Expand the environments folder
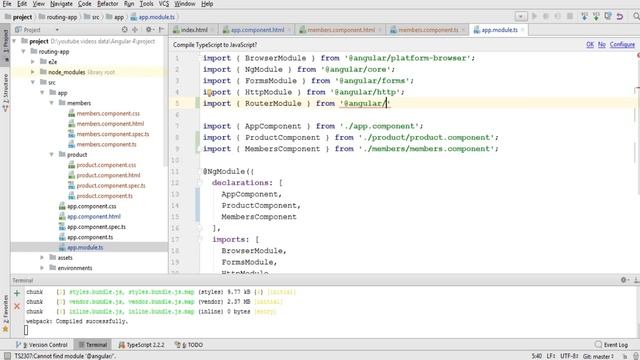640x360 pixels. (x=42, y=268)
